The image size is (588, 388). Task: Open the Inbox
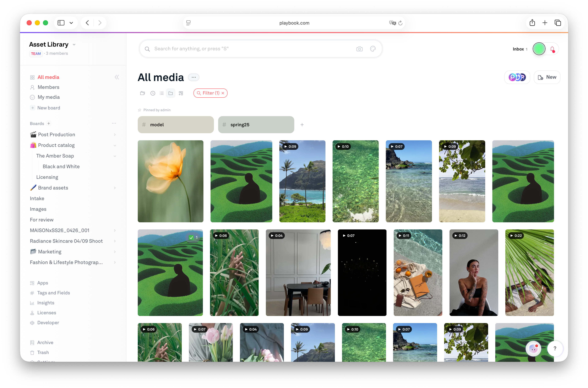click(520, 49)
